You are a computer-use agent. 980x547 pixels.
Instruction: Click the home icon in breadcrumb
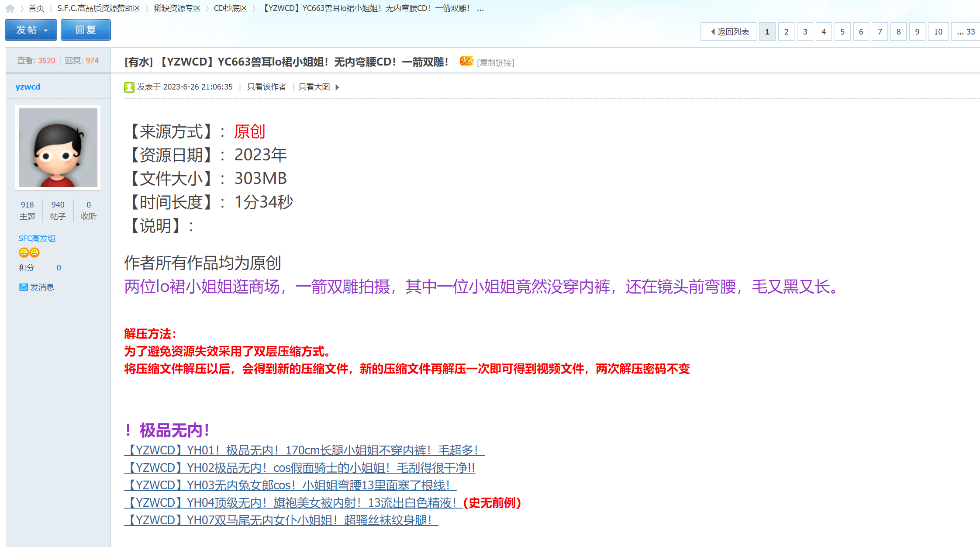(10, 8)
